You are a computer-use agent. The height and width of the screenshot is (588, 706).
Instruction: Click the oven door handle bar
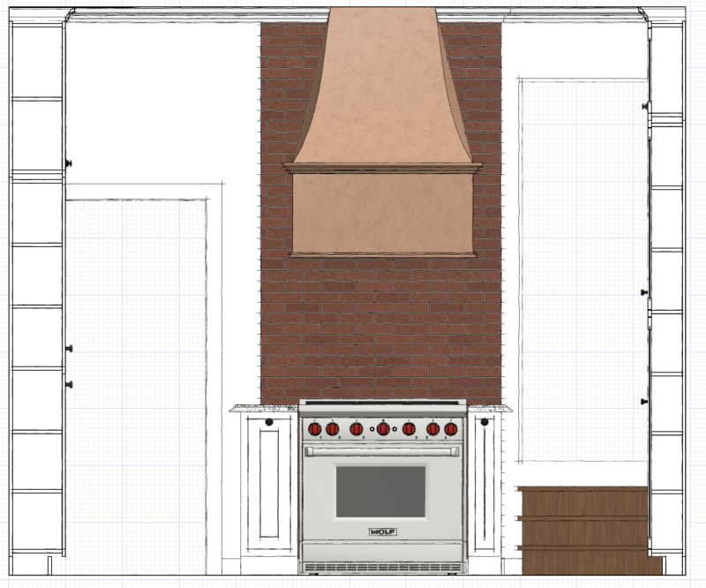(x=382, y=451)
